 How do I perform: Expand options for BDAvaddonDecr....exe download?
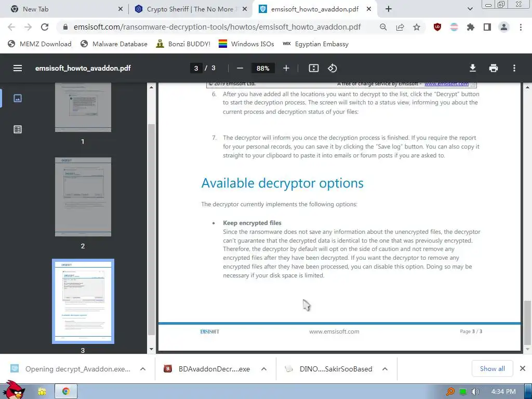point(263,369)
